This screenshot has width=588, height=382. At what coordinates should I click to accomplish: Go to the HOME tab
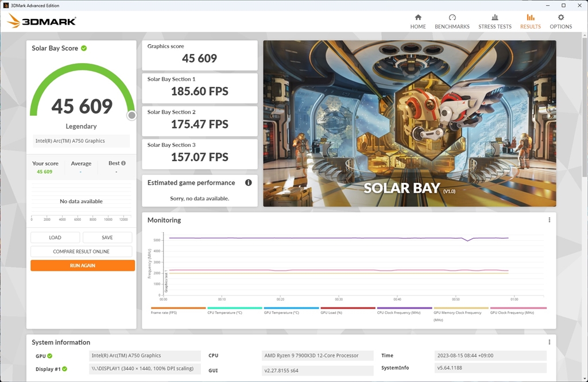[418, 22]
